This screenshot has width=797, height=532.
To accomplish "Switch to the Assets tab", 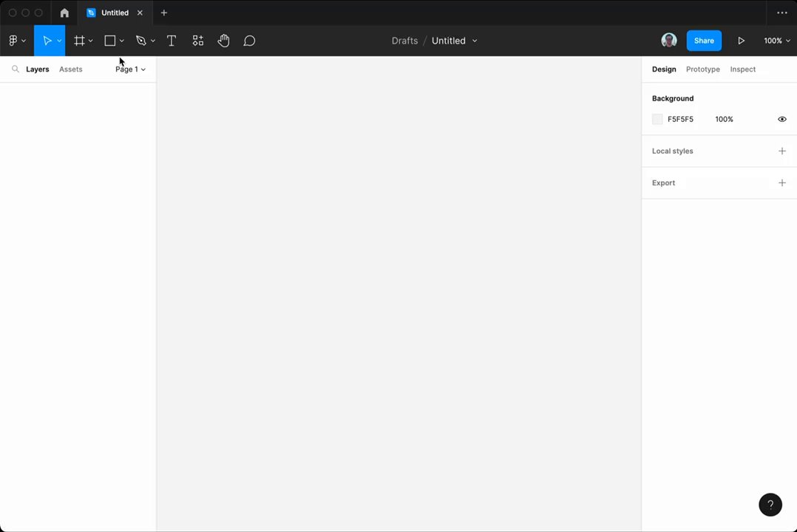I will tap(71, 69).
